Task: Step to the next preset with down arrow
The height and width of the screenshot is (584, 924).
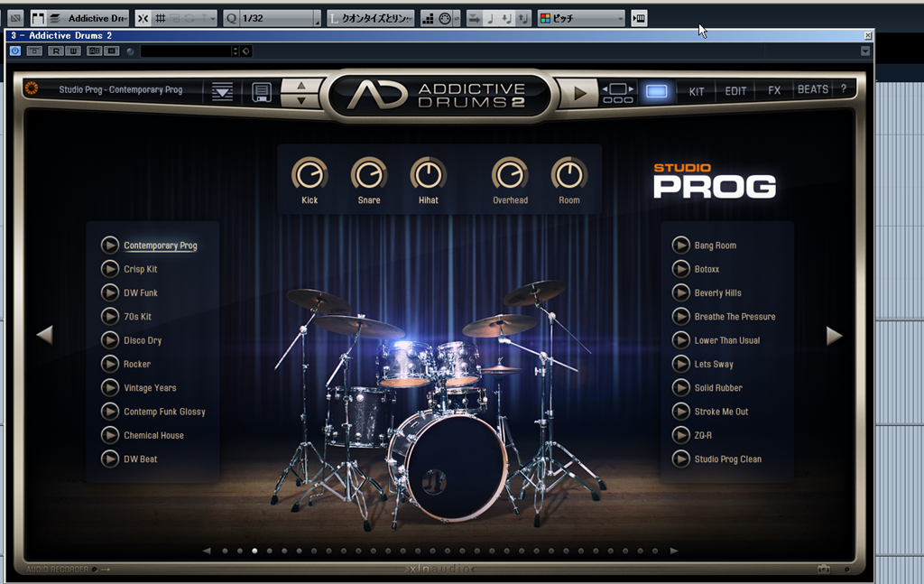Action: point(301,101)
